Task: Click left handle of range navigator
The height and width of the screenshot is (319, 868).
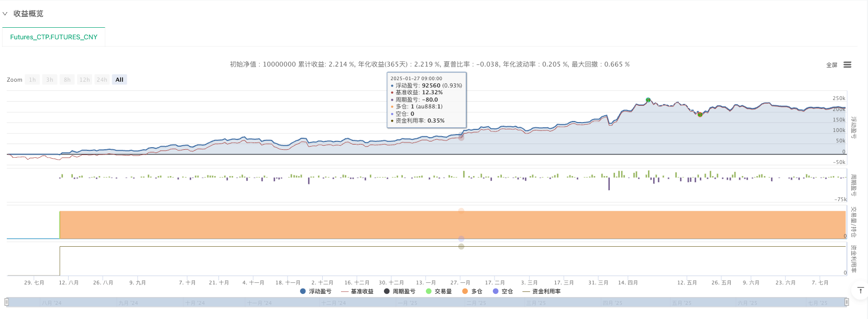Action: pyautogui.click(x=7, y=302)
